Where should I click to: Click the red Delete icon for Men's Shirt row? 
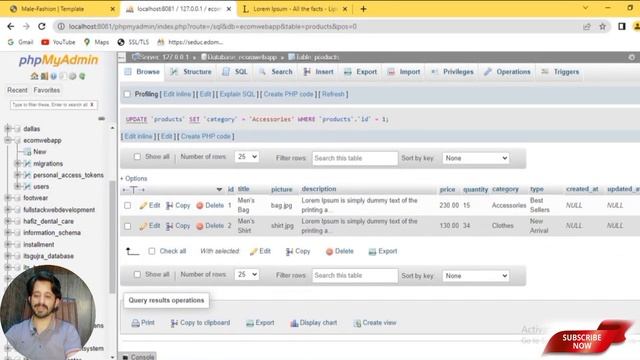(200, 226)
